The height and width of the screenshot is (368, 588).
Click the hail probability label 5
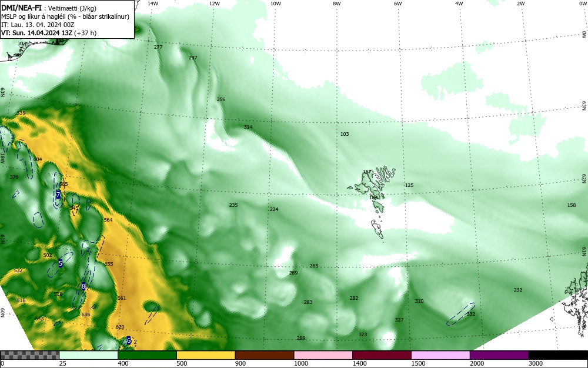[x=61, y=263]
